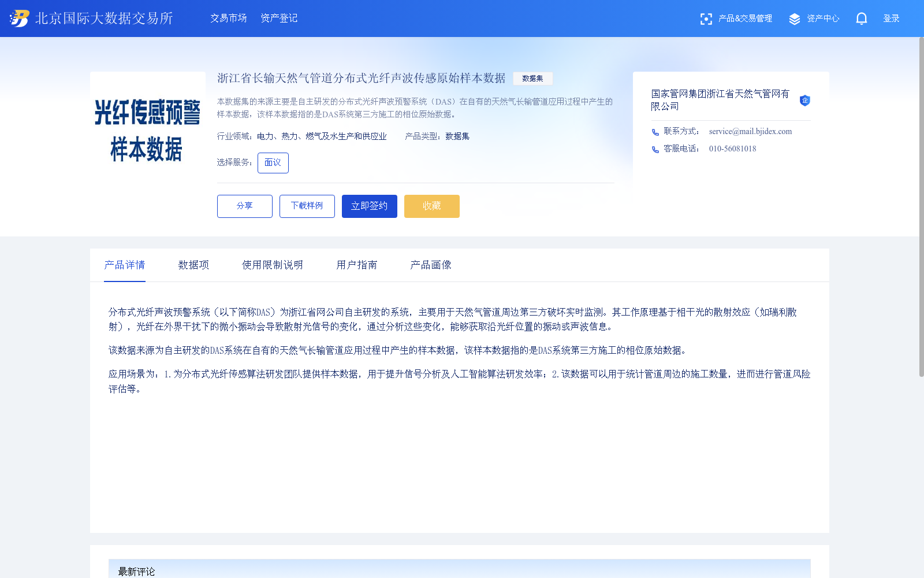The width and height of the screenshot is (924, 578).
Task: Click the 登录 link
Action: [891, 18]
